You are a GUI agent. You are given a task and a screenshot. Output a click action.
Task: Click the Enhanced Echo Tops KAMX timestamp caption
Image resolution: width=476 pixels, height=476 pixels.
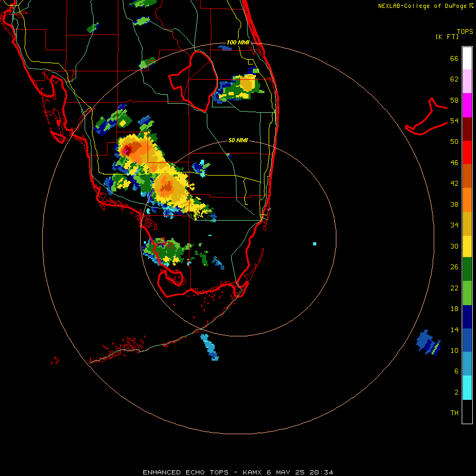[238, 472]
